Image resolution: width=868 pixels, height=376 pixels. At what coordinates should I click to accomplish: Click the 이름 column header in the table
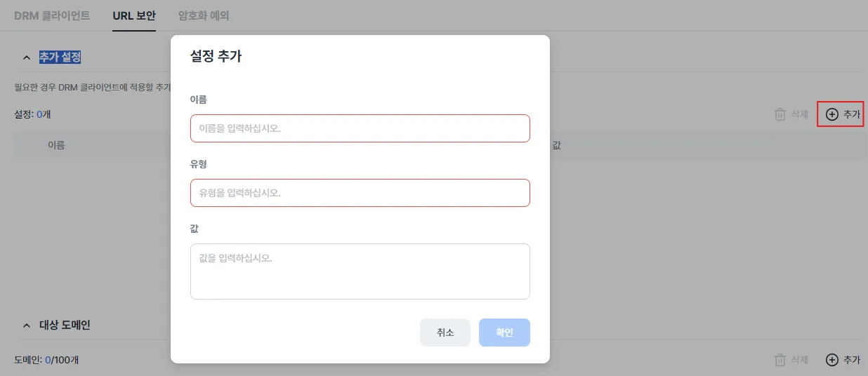click(56, 145)
